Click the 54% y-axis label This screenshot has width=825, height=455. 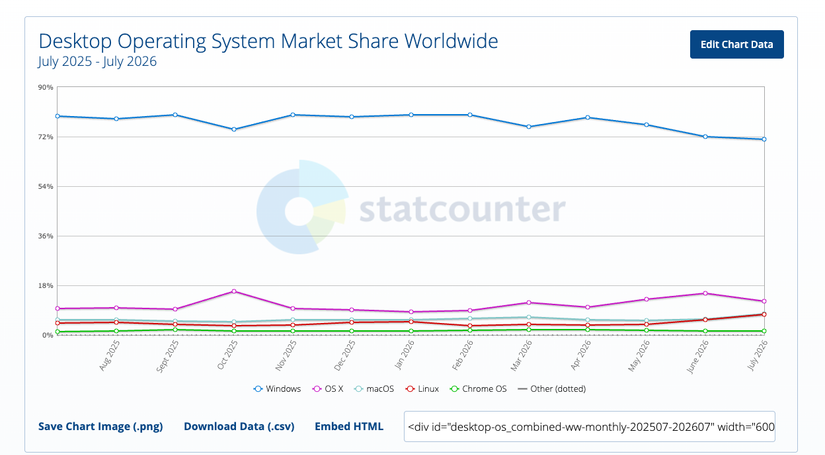[46, 186]
